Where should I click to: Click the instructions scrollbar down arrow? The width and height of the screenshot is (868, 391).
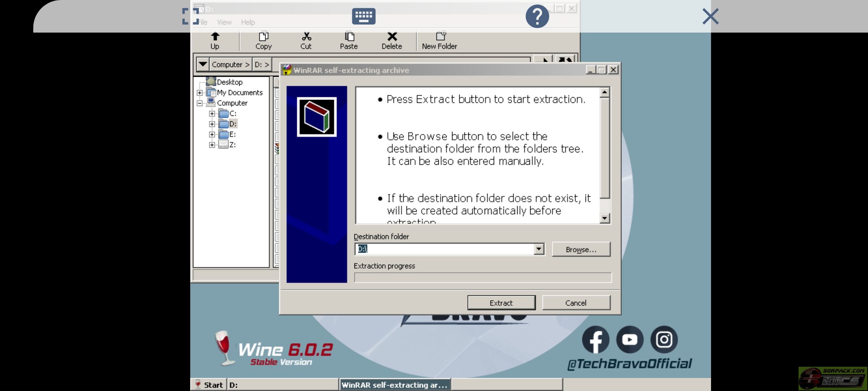(604, 218)
